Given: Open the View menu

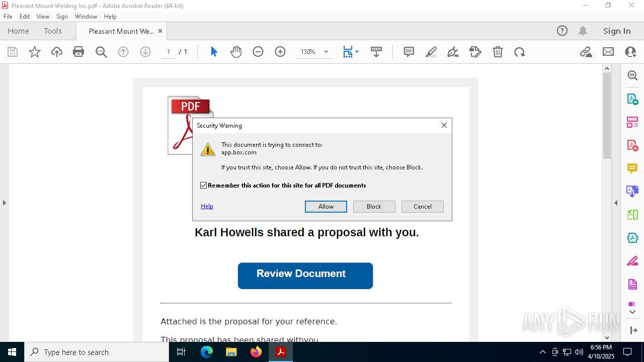Looking at the screenshot, I should click(x=43, y=16).
